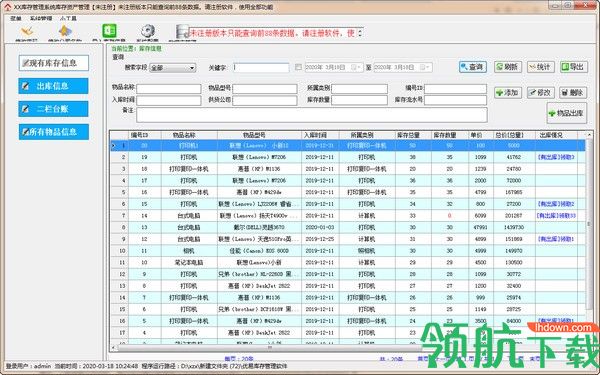Sort by the 物品名称 column header
Image resolution: width=600 pixels, height=375 pixels.
[189, 135]
